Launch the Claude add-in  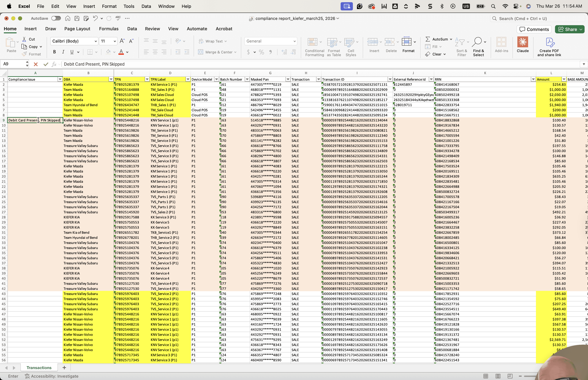(x=523, y=45)
